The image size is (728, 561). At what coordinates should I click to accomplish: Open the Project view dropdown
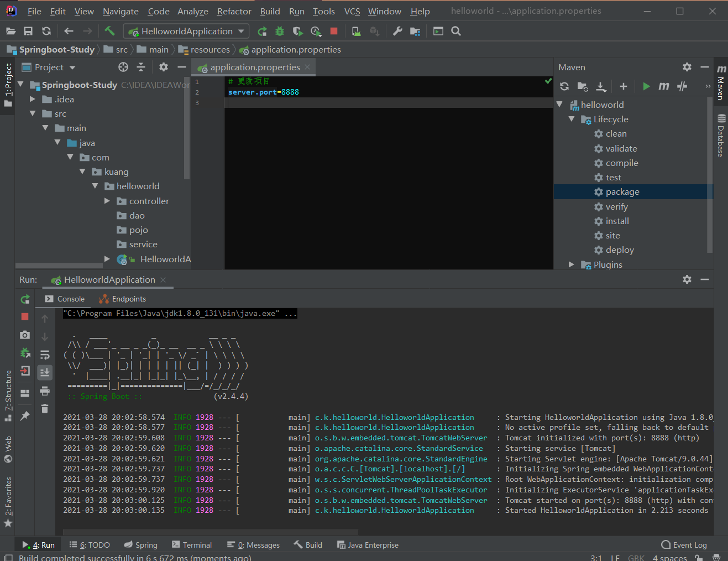point(49,67)
